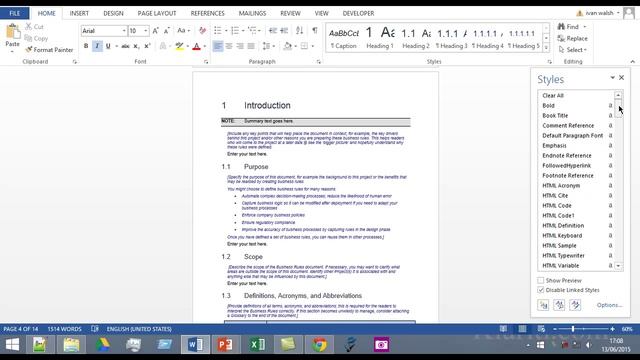Image resolution: width=640 pixels, height=360 pixels.
Task: Click the Replace button
Action: [572, 38]
